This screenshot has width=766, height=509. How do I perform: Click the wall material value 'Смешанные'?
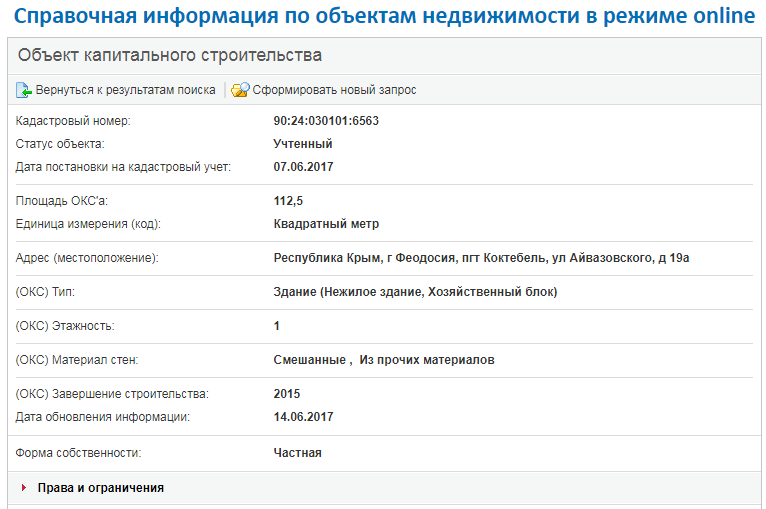pos(310,360)
